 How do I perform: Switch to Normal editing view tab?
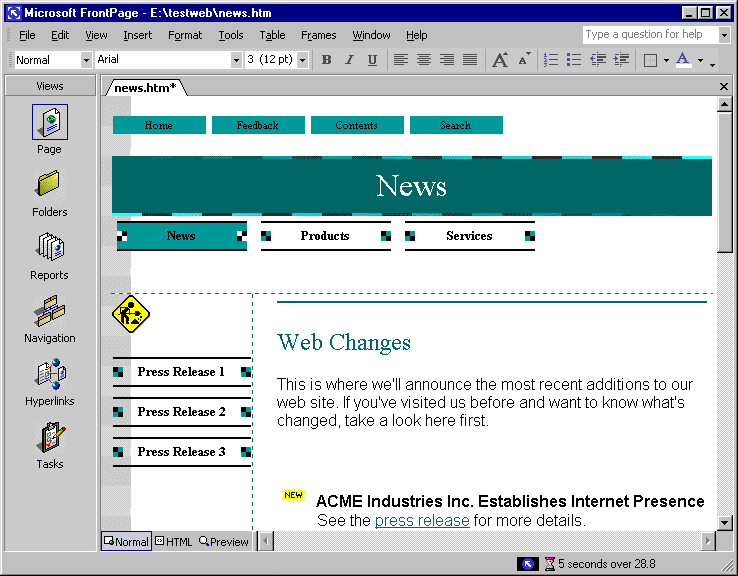126,542
